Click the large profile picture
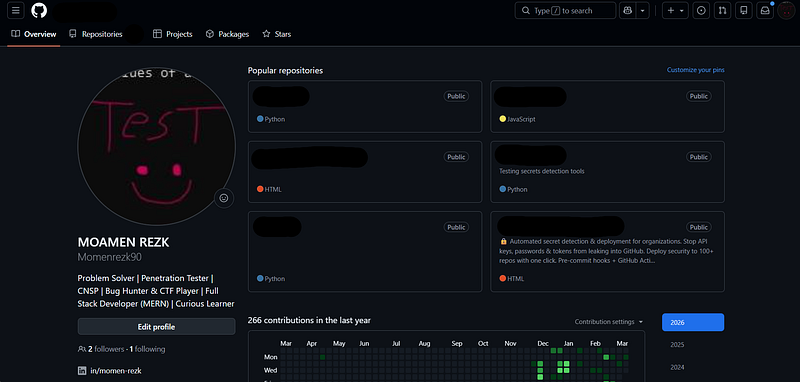800x382 pixels. (157, 146)
